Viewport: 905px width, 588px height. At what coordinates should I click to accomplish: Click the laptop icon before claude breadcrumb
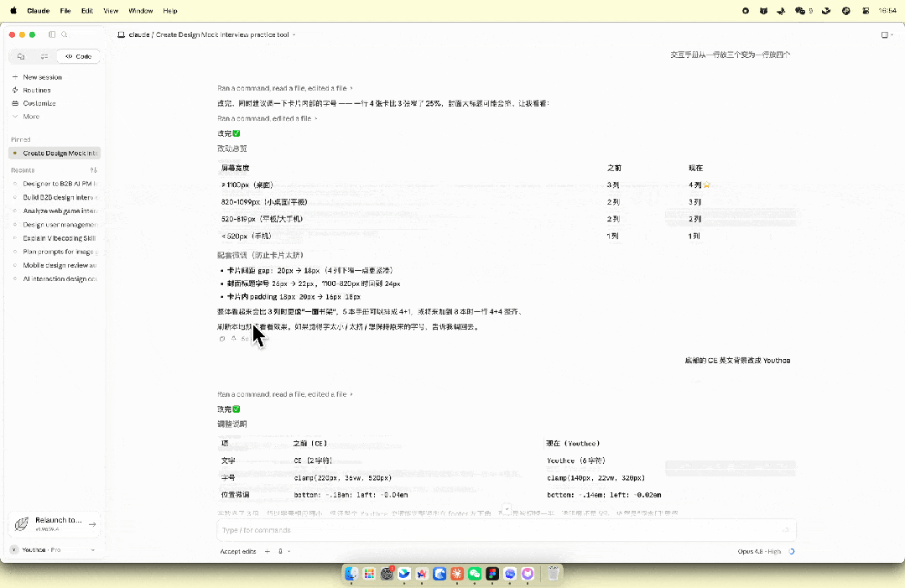[x=122, y=34]
